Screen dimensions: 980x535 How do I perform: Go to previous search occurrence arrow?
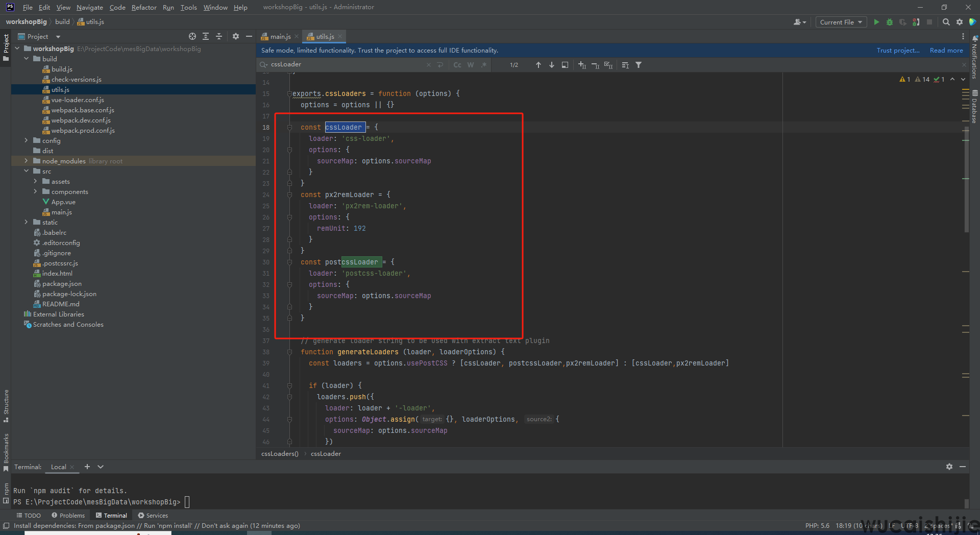tap(538, 65)
